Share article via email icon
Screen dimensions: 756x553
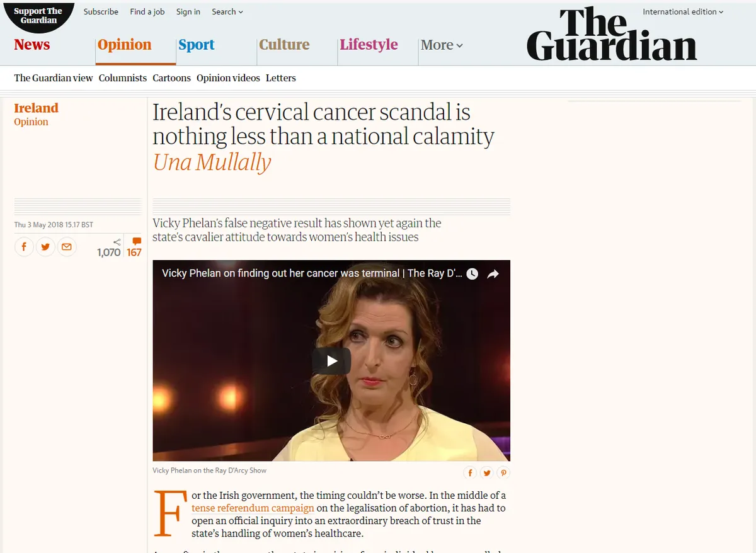[67, 246]
